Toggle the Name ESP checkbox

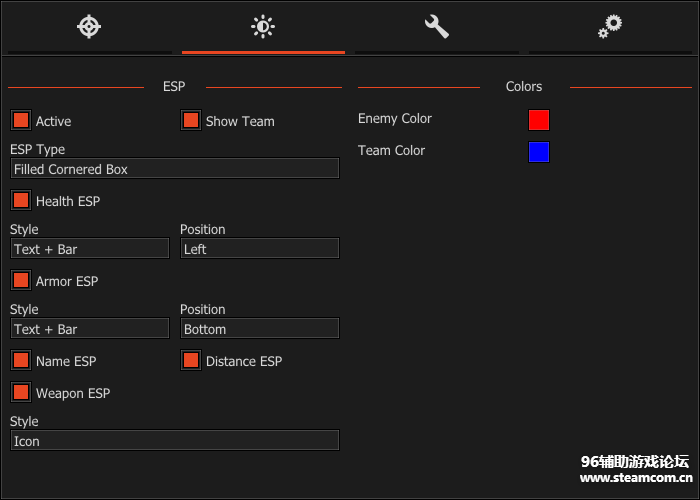21,361
